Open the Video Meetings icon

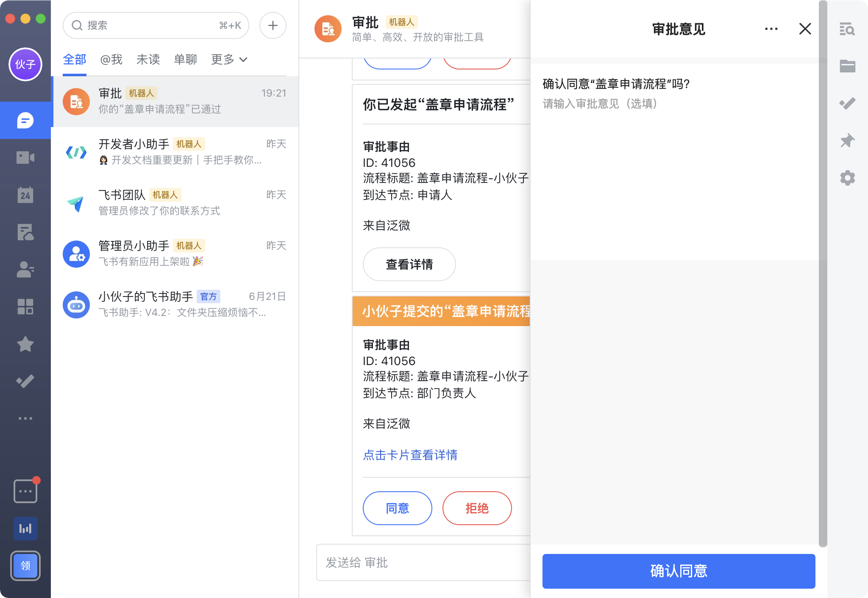point(25,158)
